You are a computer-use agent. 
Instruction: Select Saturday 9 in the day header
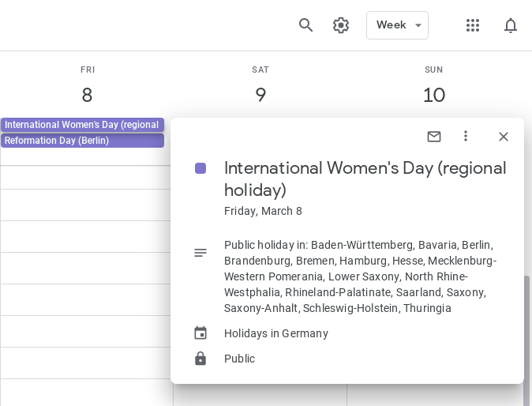(x=260, y=95)
